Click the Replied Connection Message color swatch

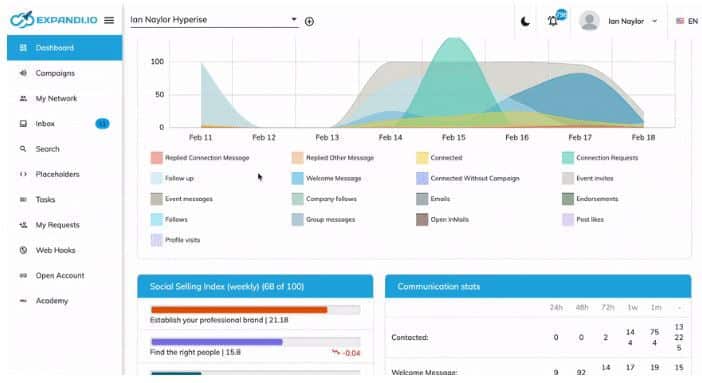tap(157, 158)
